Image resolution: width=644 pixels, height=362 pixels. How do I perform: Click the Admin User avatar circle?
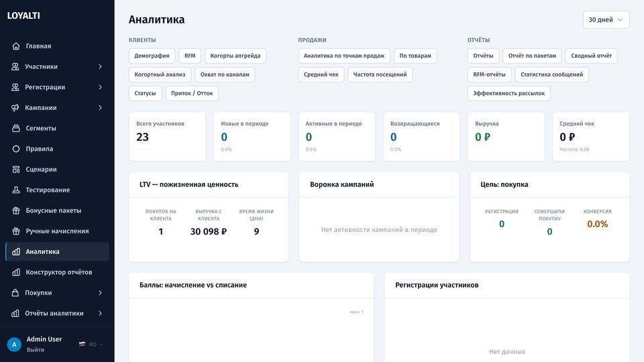14,345
